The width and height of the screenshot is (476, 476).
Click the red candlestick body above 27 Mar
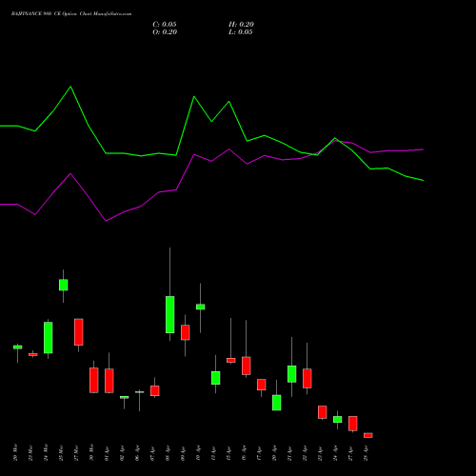click(x=79, y=331)
